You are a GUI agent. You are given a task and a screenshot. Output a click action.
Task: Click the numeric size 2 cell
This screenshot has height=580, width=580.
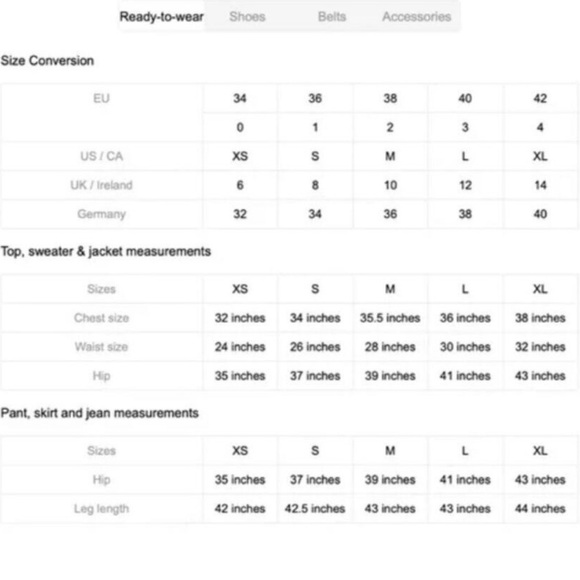click(x=390, y=127)
